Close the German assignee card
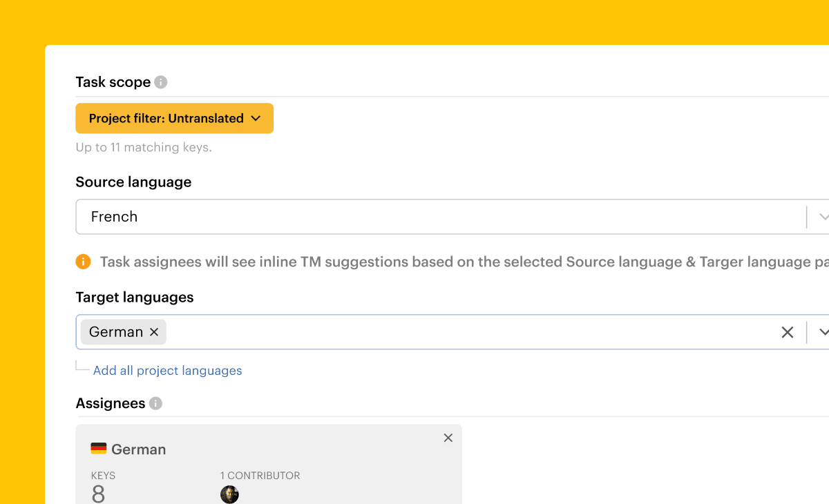The image size is (829, 504). click(448, 438)
